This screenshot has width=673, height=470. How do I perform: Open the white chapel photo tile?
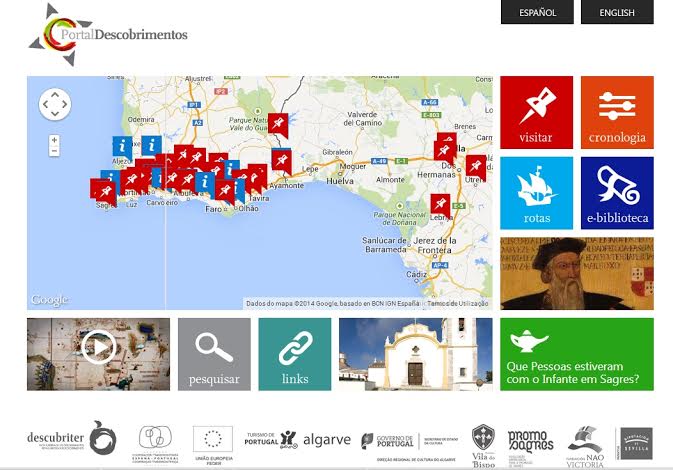point(416,354)
